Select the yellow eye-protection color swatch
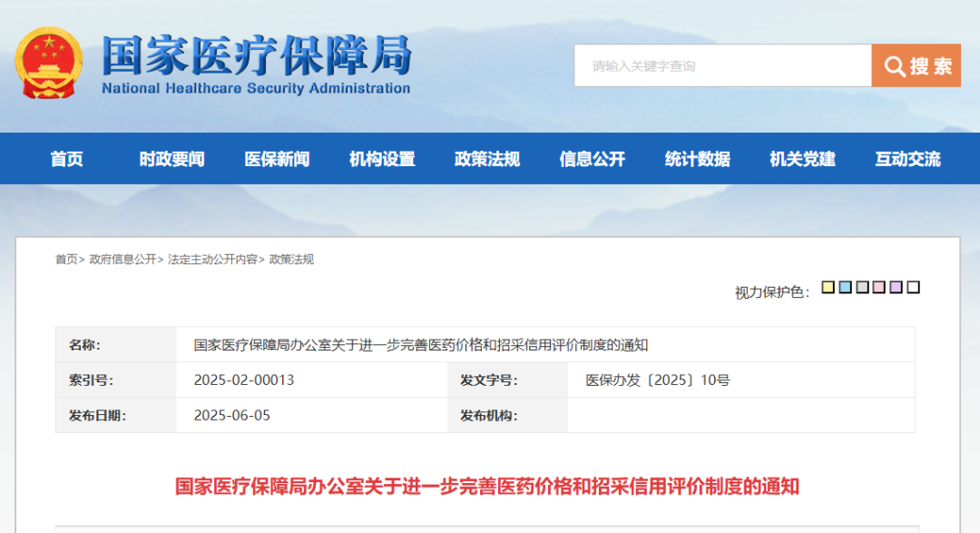The image size is (980, 533). [828, 288]
